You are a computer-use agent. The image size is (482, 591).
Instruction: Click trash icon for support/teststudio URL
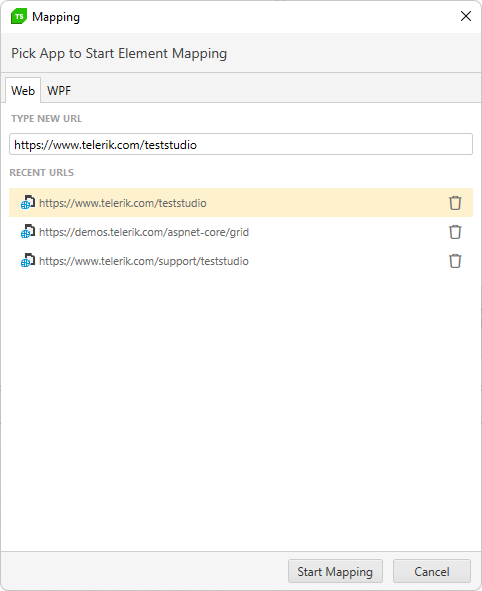(455, 261)
